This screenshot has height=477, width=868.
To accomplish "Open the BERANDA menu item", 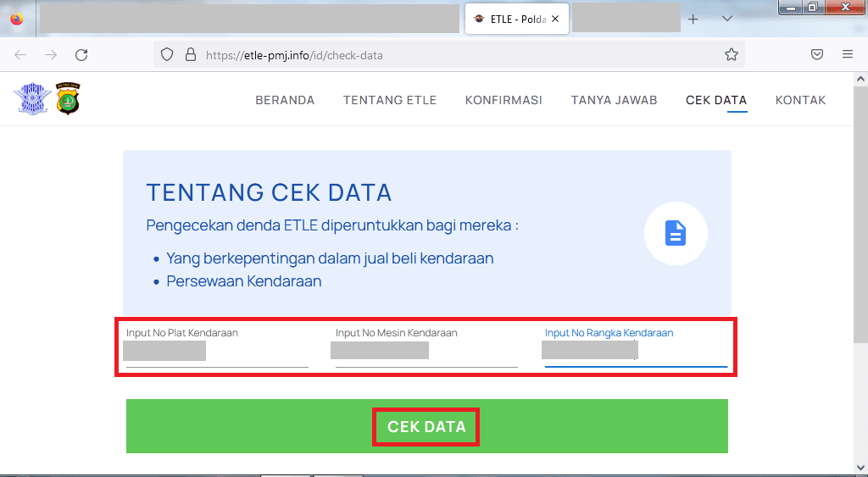I will coord(285,100).
